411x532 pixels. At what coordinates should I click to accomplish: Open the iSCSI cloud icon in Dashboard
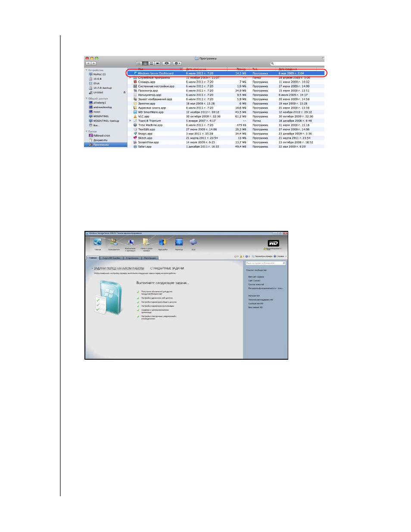193,243
